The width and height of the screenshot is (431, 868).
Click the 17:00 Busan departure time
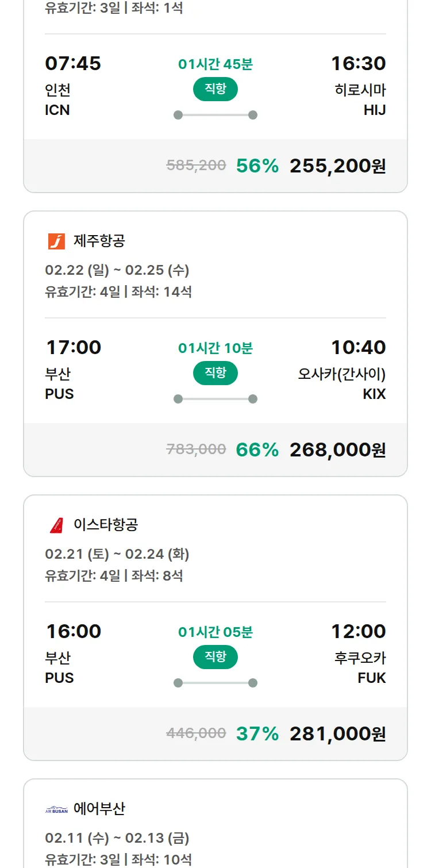click(74, 347)
